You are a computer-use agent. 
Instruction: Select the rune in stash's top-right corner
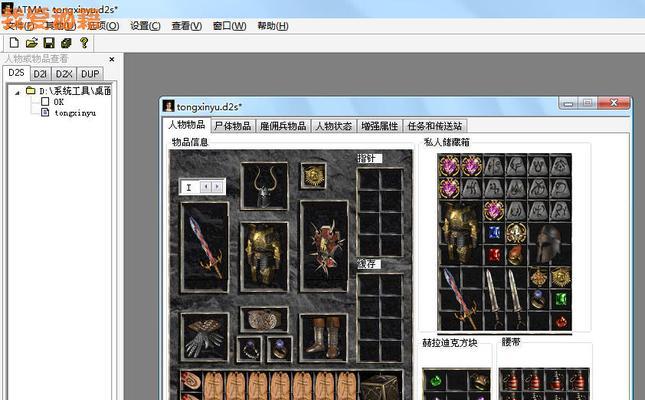click(560, 165)
